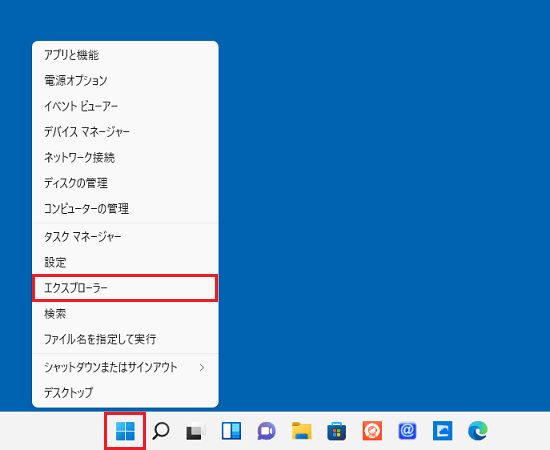Screen dimensions: 550x450
Task: Launch Microsoft Edge from taskbar
Action: click(x=478, y=431)
